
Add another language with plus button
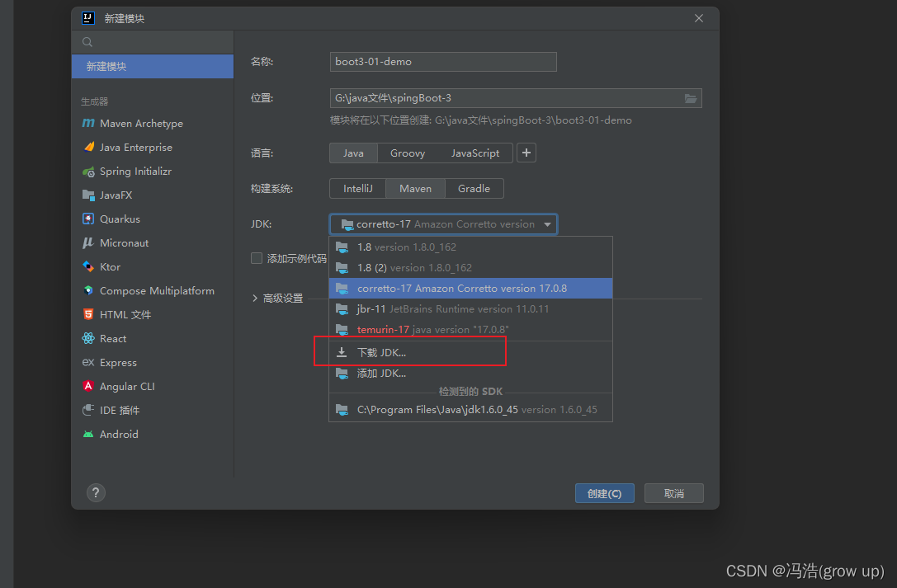526,153
